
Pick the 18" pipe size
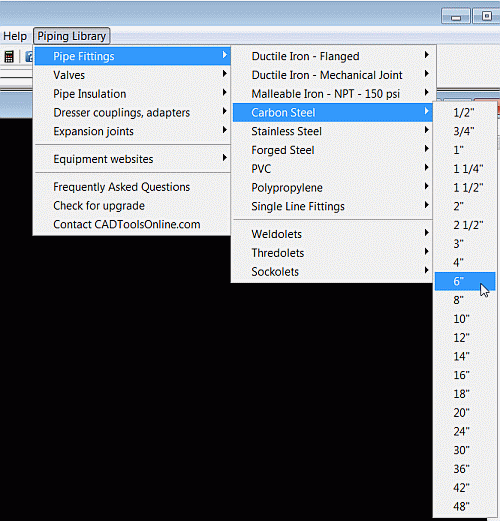click(x=465, y=394)
